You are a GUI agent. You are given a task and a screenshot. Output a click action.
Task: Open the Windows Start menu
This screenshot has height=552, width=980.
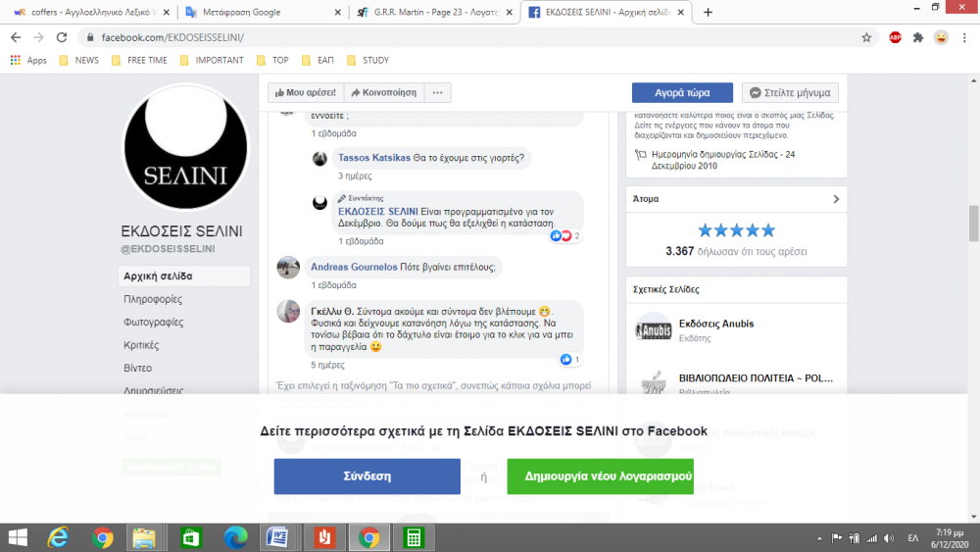(18, 537)
